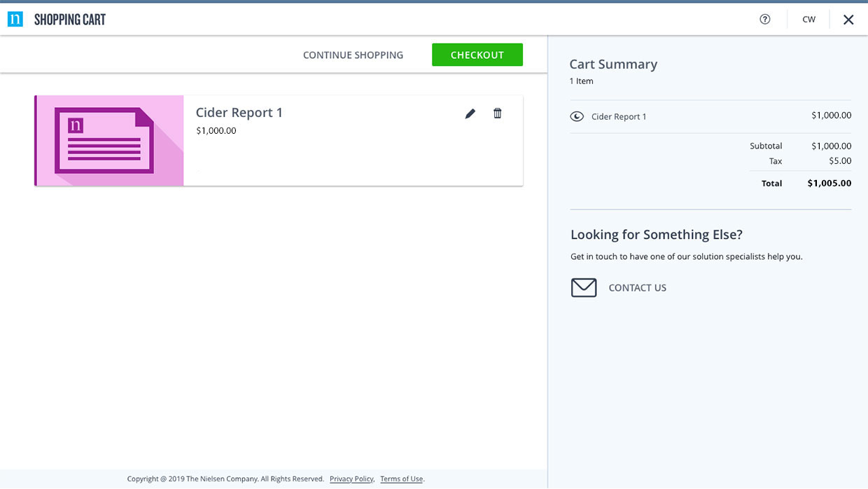Click 'Looking for Something Else?' heading

point(657,235)
